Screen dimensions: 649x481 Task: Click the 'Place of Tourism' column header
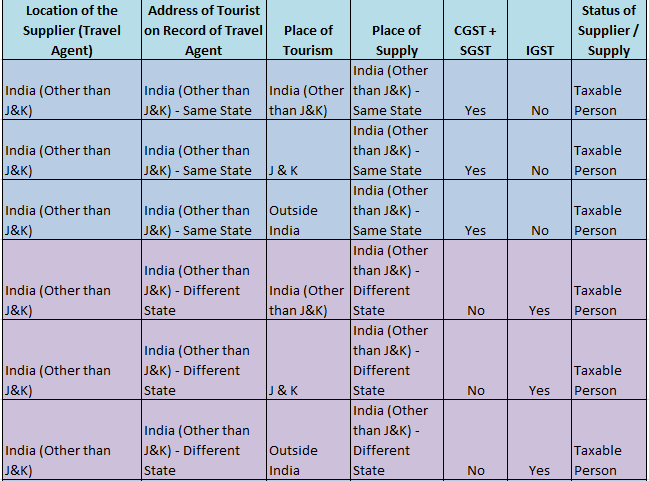tap(307, 40)
